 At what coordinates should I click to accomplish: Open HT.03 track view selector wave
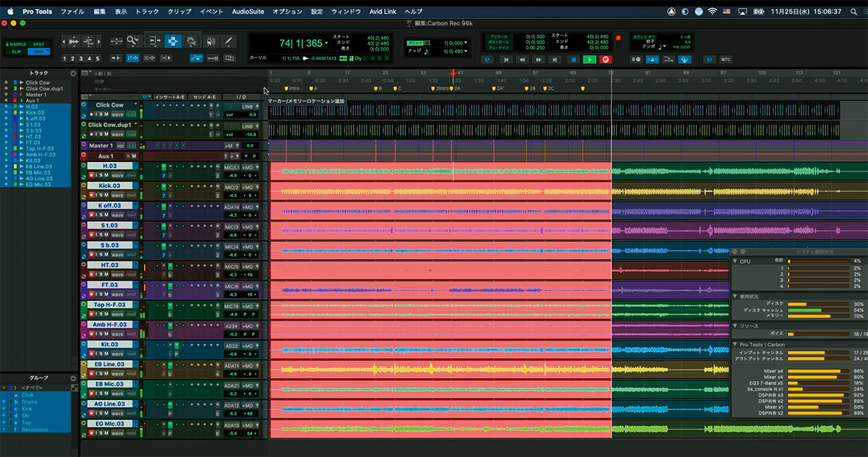118,274
